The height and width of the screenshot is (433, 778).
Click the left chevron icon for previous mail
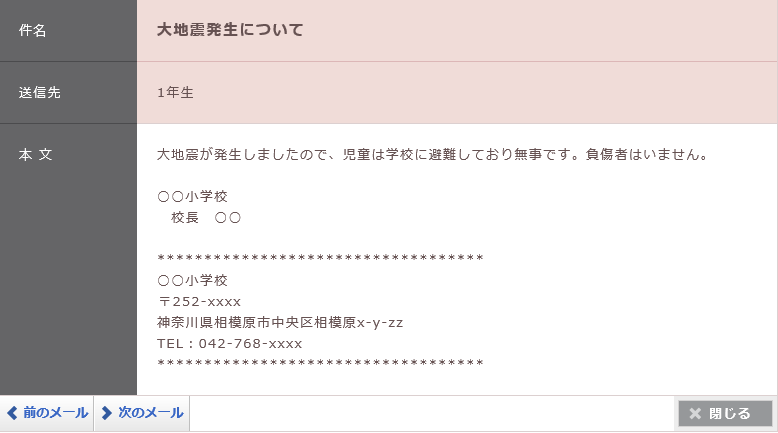pos(12,413)
